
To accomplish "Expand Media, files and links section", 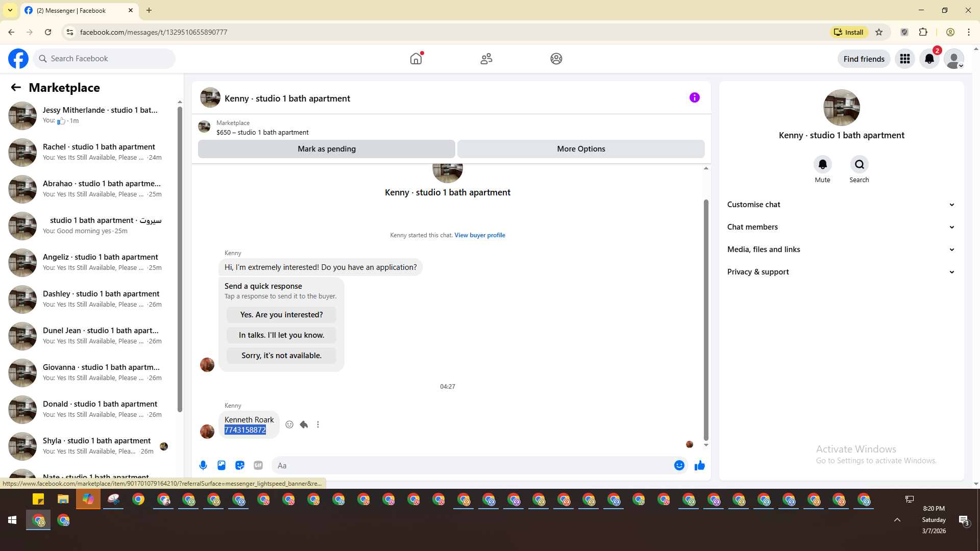I will [842, 249].
